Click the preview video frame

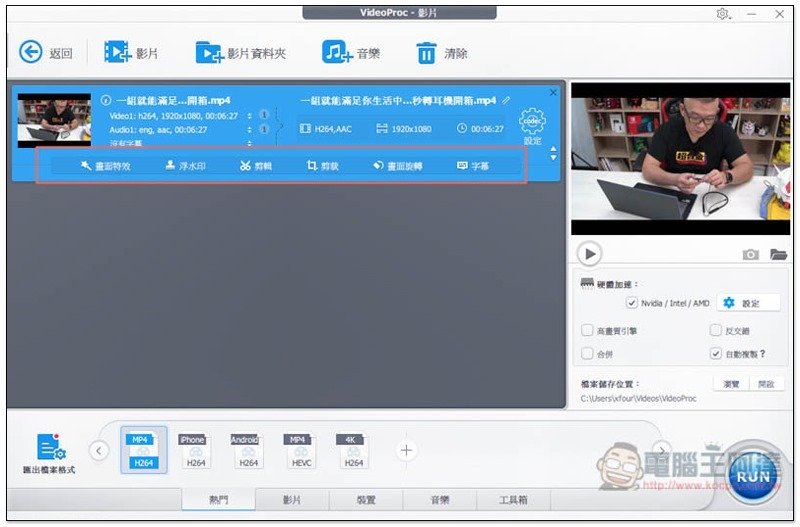point(681,159)
